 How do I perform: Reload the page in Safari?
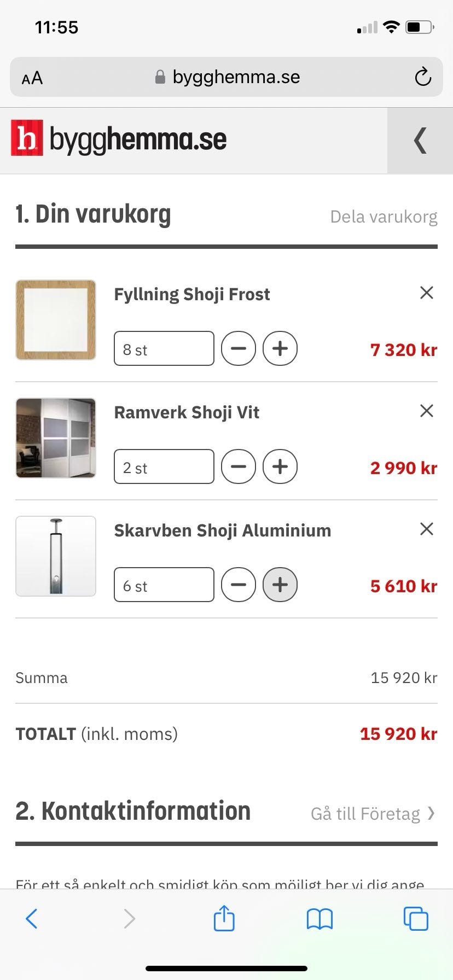click(422, 77)
